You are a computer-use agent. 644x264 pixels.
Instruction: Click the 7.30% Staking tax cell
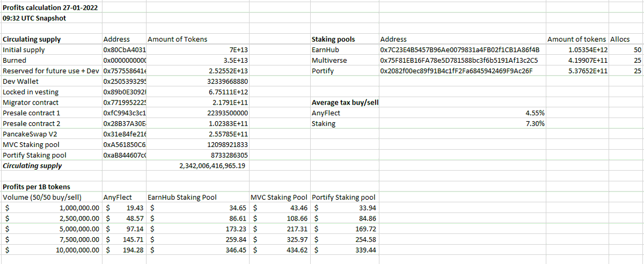[535, 123]
